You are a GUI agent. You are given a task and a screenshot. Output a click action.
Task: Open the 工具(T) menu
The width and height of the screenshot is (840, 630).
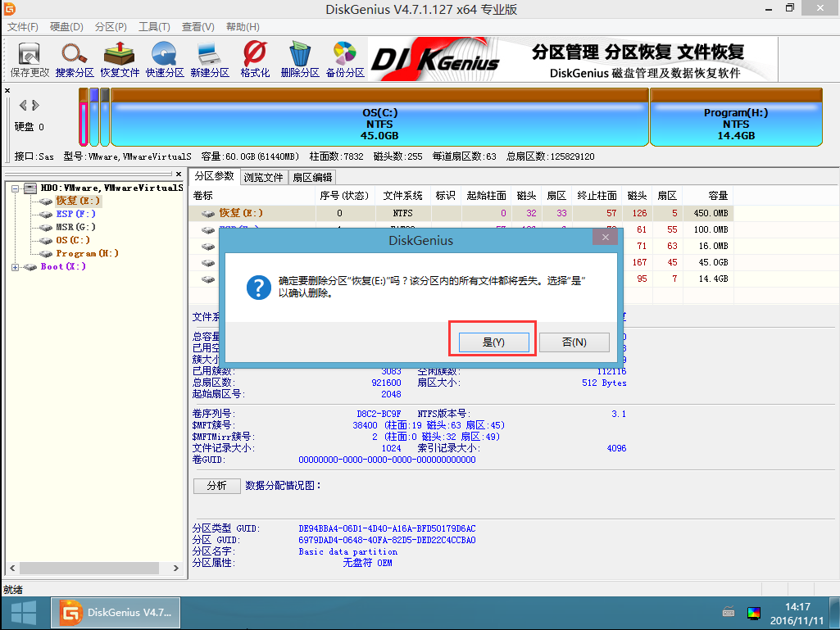click(154, 27)
